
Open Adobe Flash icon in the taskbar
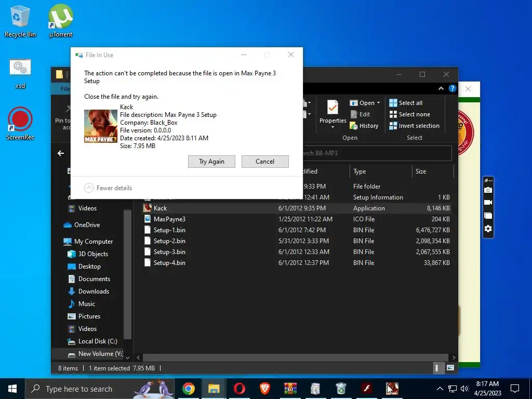coord(366,389)
